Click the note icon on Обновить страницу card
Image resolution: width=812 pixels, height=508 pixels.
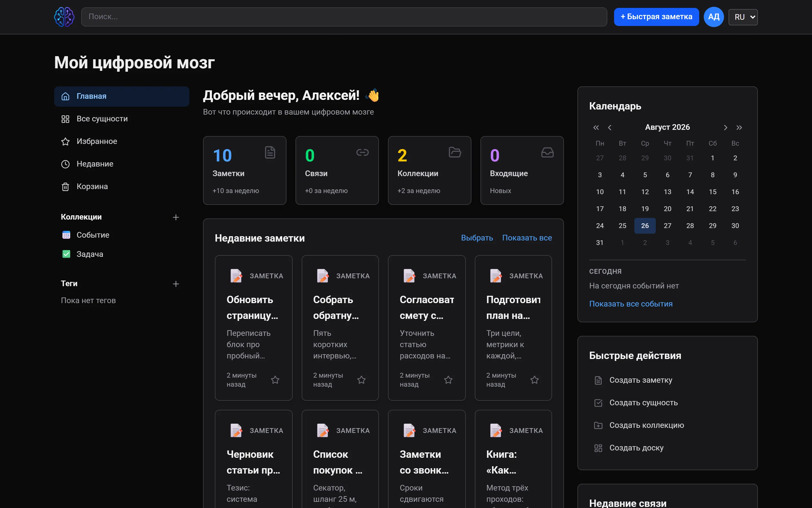coord(236,276)
